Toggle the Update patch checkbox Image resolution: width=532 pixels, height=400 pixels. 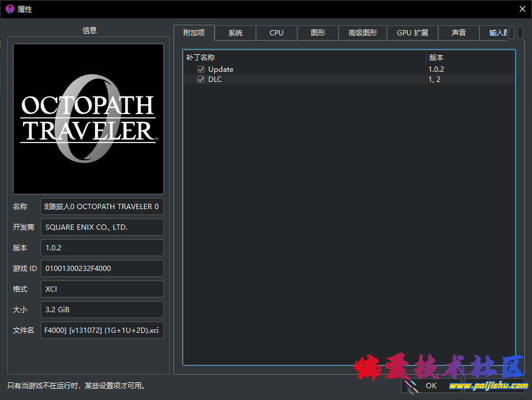tap(201, 70)
